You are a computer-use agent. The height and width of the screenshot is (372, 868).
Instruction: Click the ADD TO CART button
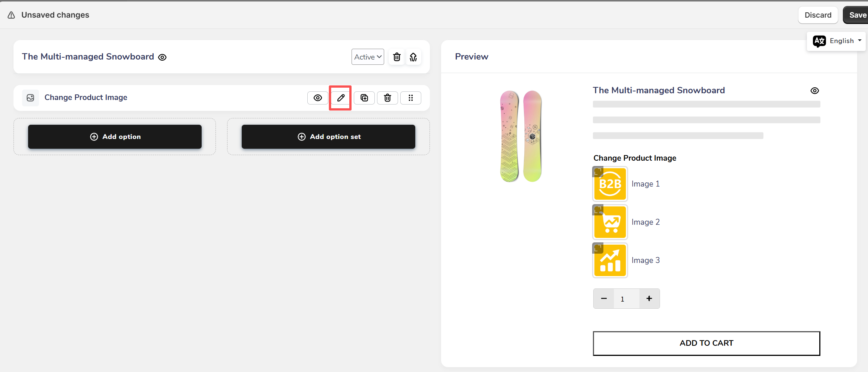pyautogui.click(x=706, y=343)
